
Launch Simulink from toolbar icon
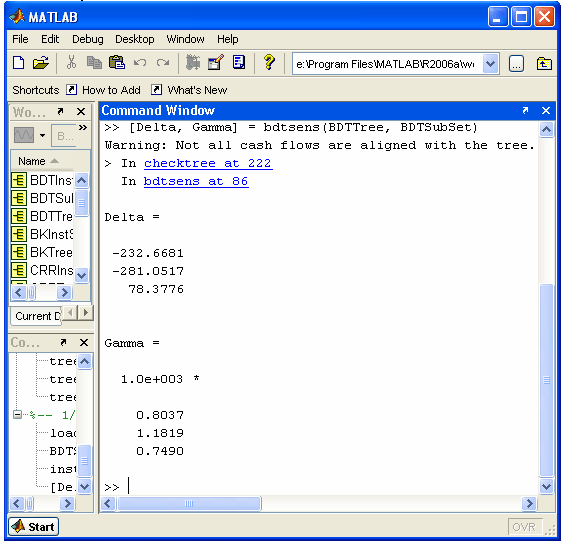pos(193,63)
